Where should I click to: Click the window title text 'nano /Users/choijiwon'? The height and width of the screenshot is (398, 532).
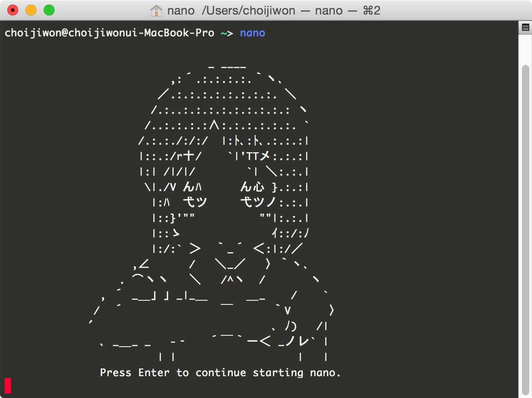pos(231,10)
